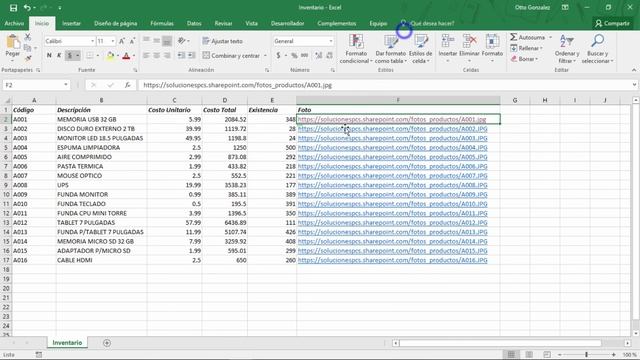
Task: Click the Borders icon in Fuente group
Action: 89,56
